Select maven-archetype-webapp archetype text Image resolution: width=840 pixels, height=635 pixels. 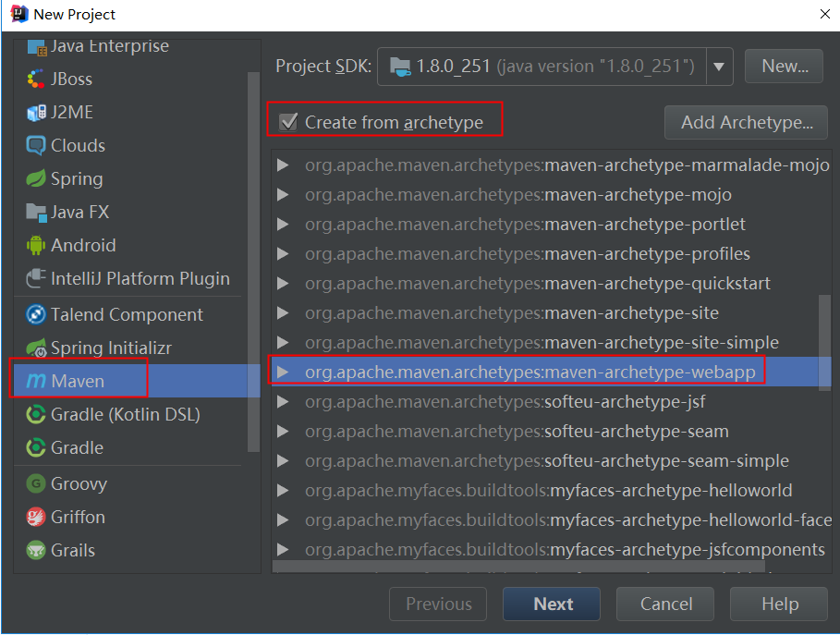(530, 372)
